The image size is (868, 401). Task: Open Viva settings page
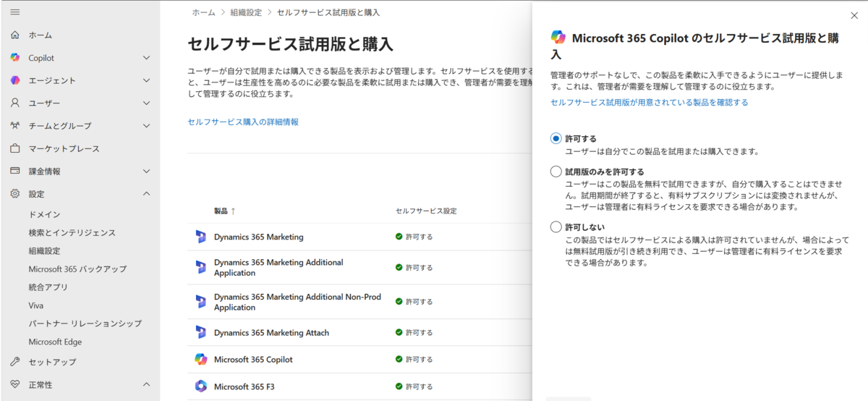(x=36, y=305)
